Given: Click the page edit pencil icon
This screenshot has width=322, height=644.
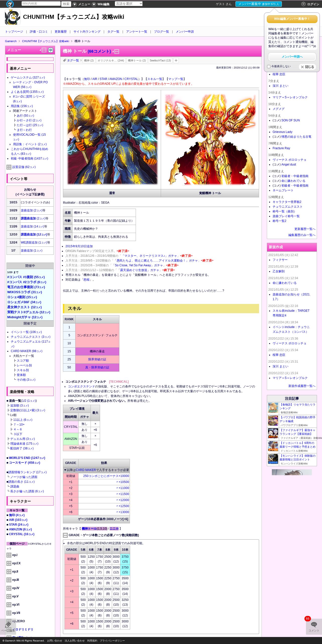Looking at the screenshot, I should pos(8,626).
